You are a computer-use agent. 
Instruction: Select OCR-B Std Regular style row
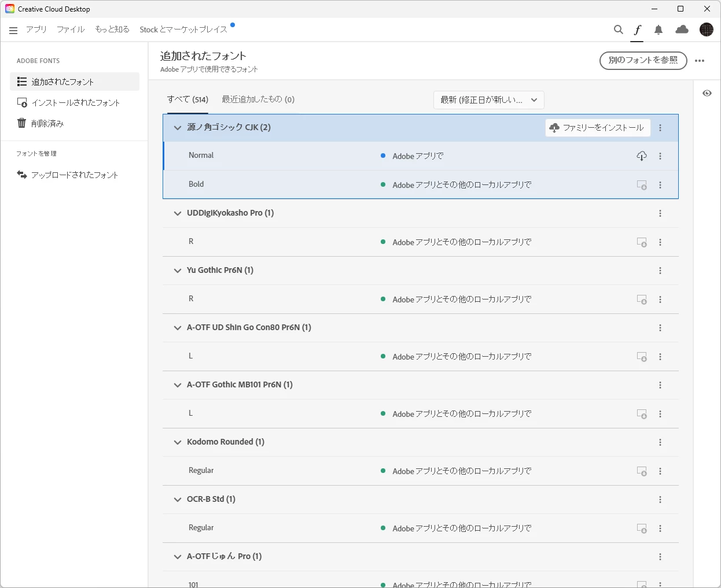(421, 528)
